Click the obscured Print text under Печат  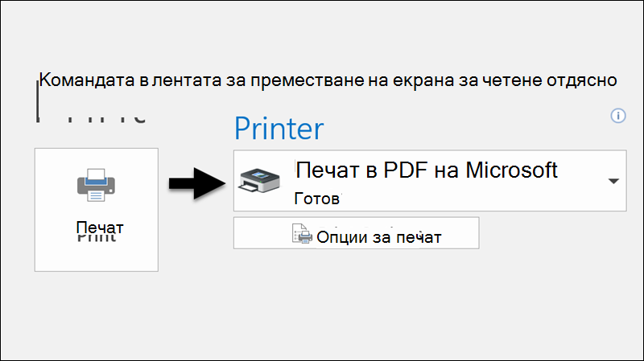pos(97,238)
